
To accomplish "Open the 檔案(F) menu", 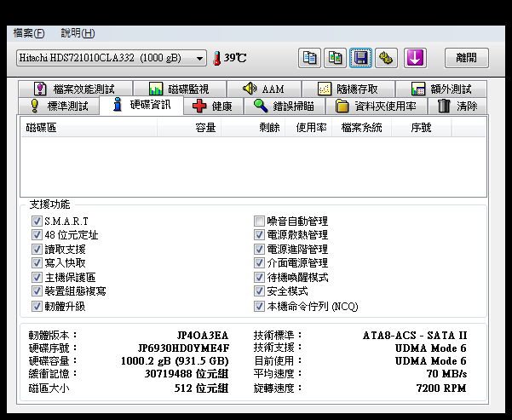I will click(29, 33).
